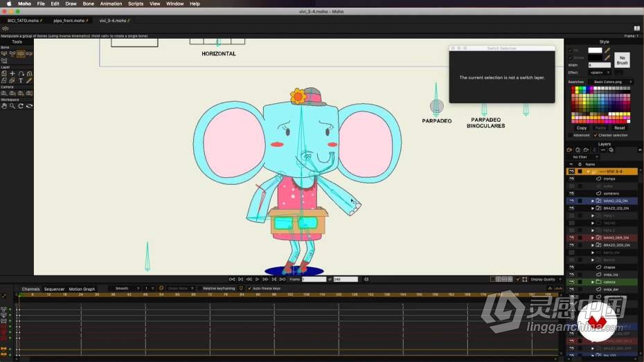The height and width of the screenshot is (362, 644).
Task: Switch to the Sequencer tab
Action: (54, 289)
